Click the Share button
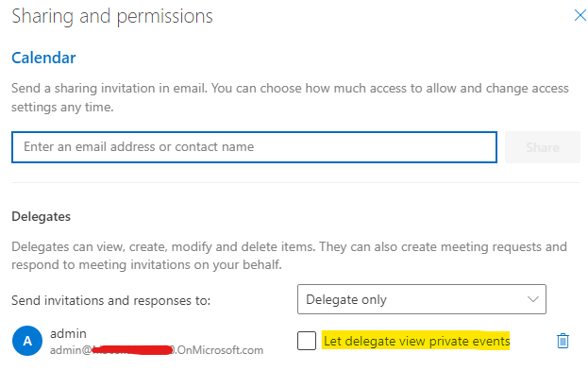Image resolution: width=588 pixels, height=370 pixels. [x=543, y=147]
